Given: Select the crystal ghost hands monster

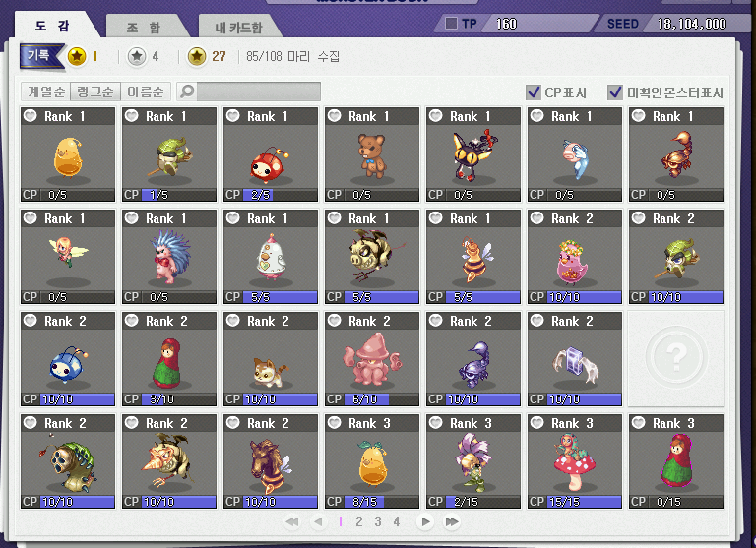Looking at the screenshot, I should (575, 359).
